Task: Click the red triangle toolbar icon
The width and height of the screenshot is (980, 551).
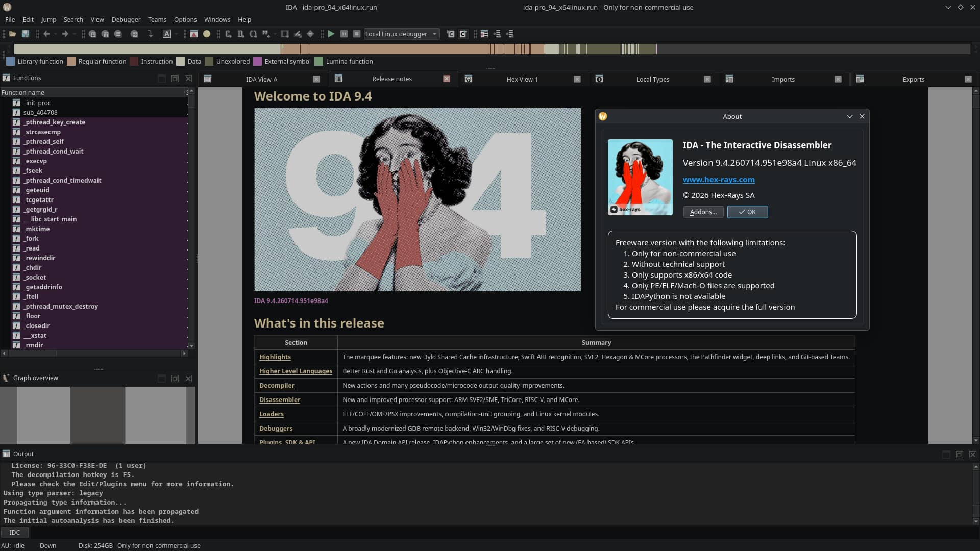Action: (194, 34)
